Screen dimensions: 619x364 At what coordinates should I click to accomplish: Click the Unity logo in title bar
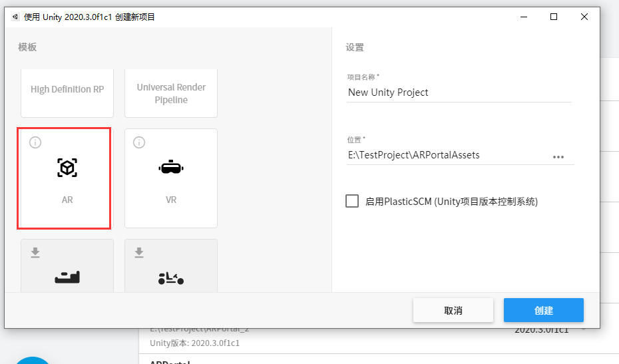coord(15,17)
